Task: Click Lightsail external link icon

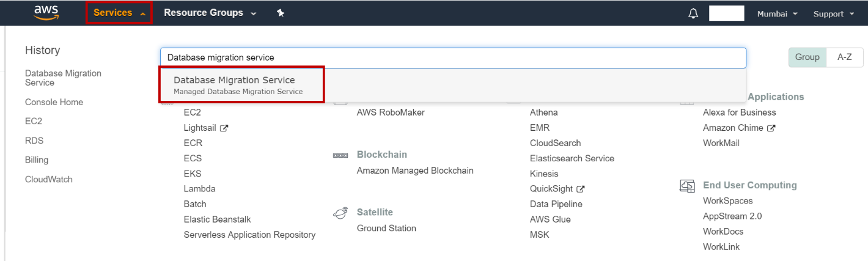Action: pos(224,128)
